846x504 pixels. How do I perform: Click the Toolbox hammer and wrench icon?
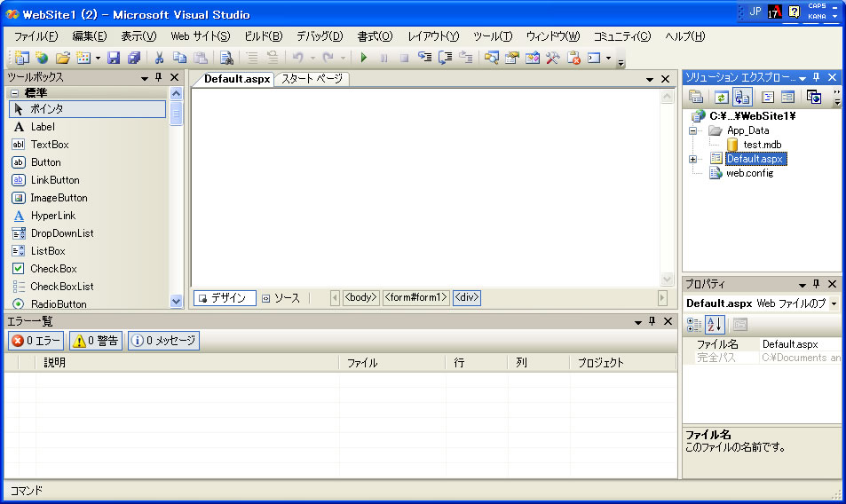coord(552,57)
